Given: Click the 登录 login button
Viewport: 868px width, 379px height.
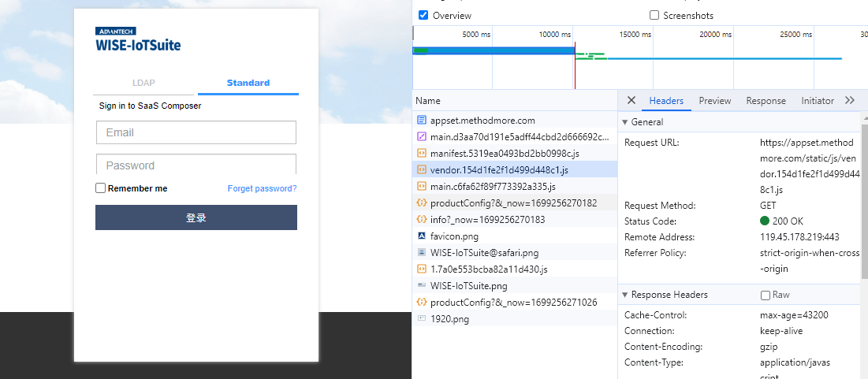Looking at the screenshot, I should tap(196, 217).
